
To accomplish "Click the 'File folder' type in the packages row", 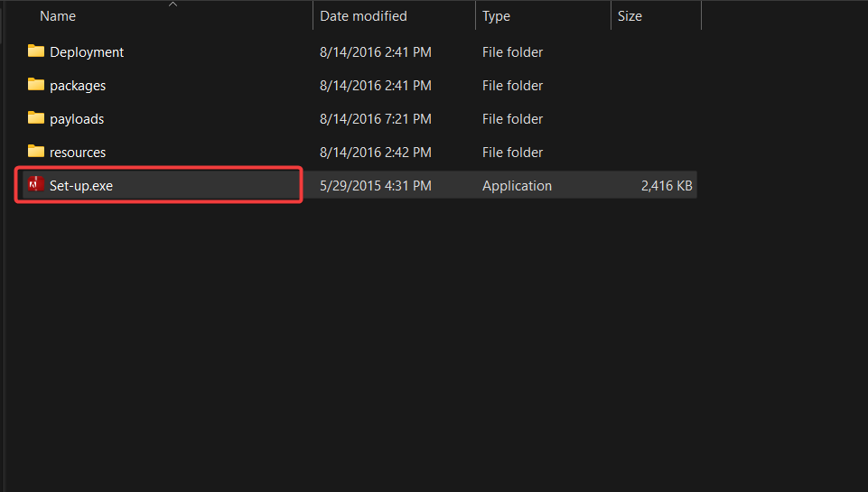I will [x=513, y=86].
